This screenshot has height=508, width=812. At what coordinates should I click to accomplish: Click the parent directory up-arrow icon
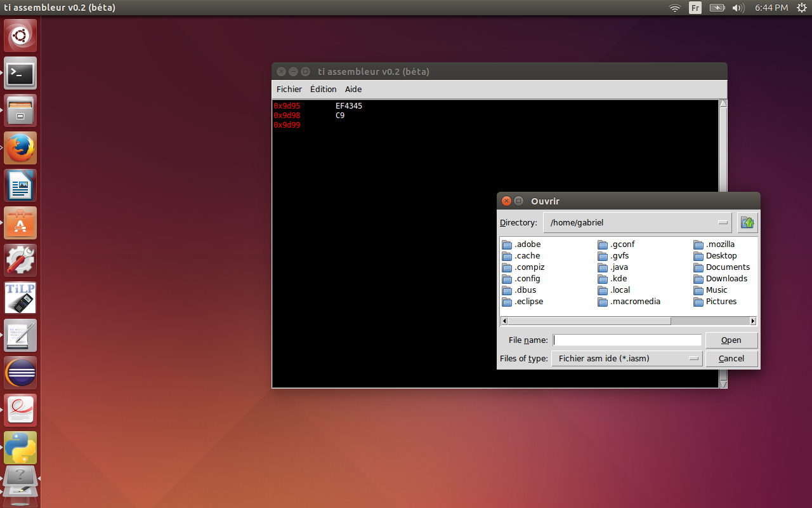click(x=748, y=223)
